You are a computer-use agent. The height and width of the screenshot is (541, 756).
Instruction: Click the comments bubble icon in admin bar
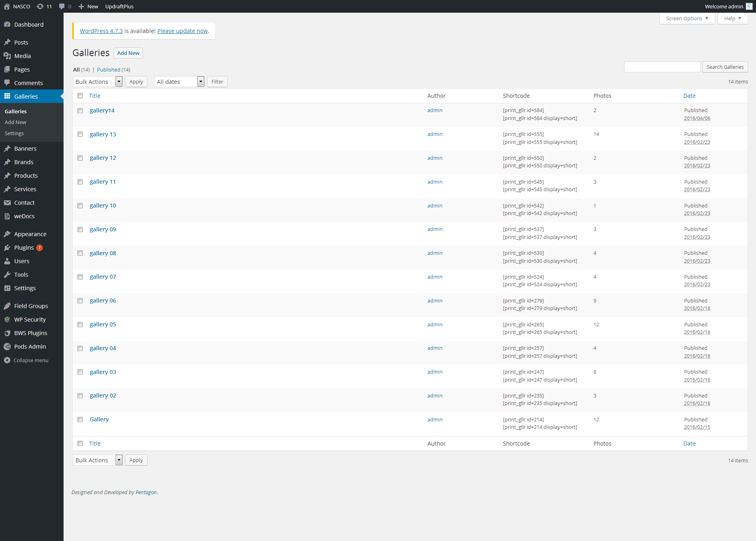[62, 6]
